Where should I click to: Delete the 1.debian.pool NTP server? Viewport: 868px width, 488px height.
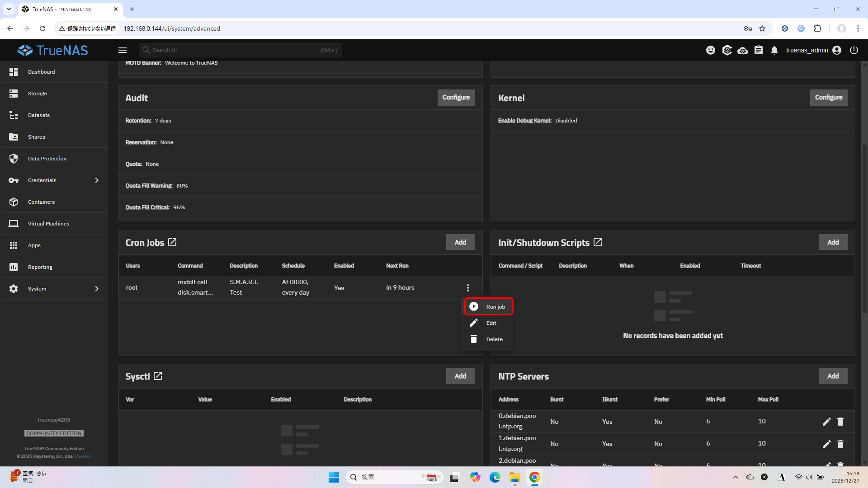pos(840,444)
